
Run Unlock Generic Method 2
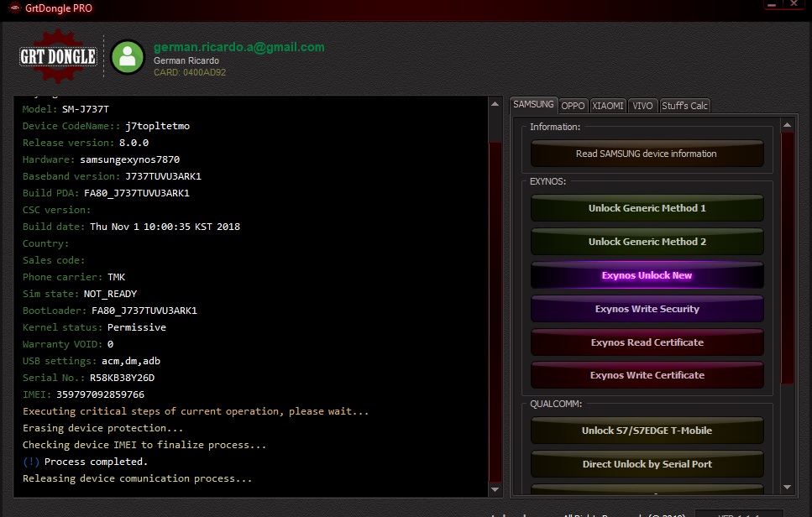[x=647, y=242]
